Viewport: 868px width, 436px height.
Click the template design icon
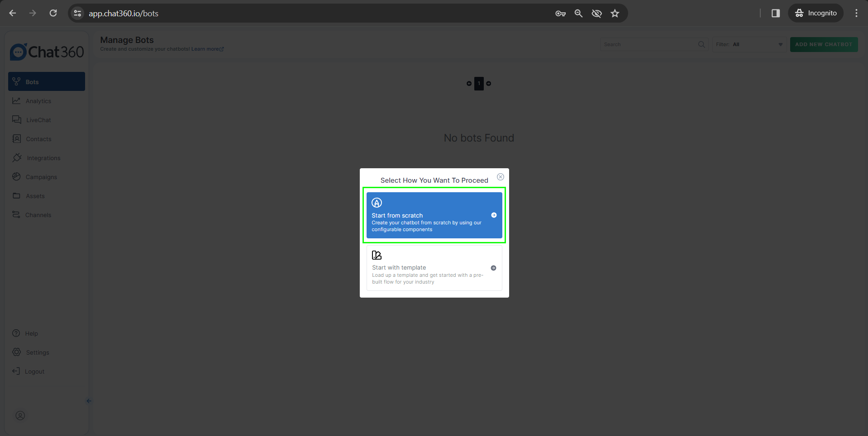point(377,255)
